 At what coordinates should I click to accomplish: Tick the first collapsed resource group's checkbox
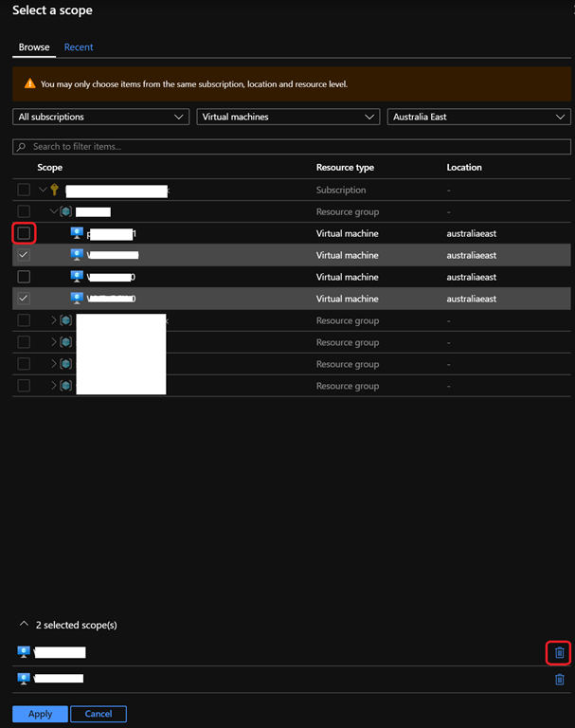tap(24, 320)
